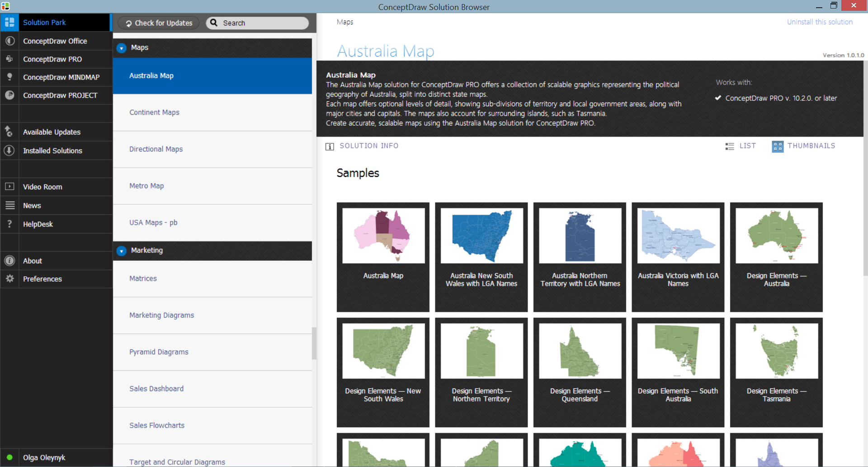The height and width of the screenshot is (467, 868).
Task: Open Design Elements — New South Wales sample
Action: tap(383, 373)
